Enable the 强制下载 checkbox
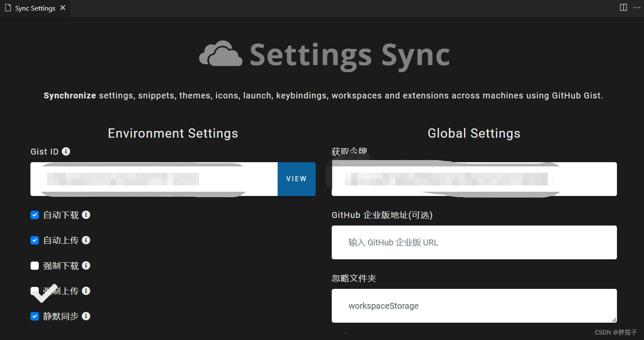644x340 pixels. click(x=35, y=266)
